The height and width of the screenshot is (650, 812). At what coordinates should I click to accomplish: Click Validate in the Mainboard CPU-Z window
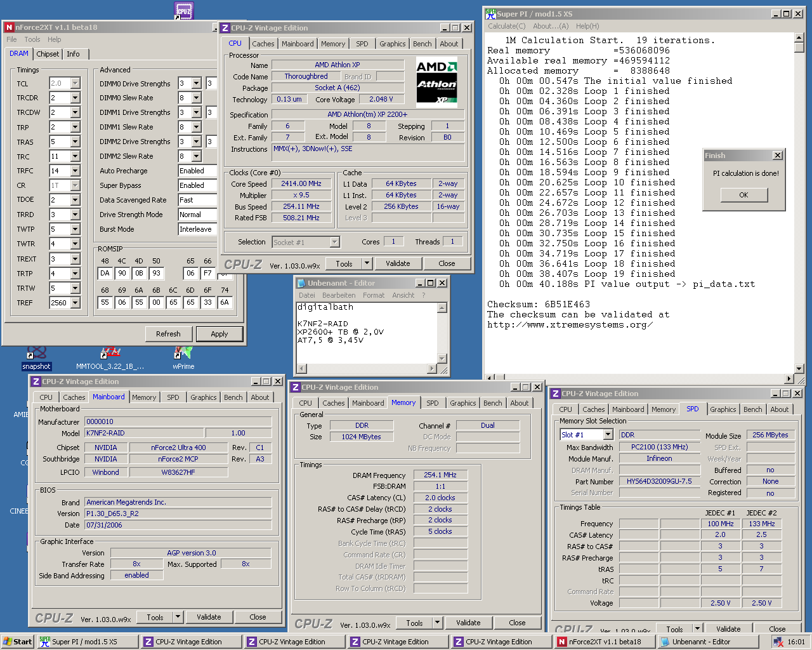coord(209,617)
